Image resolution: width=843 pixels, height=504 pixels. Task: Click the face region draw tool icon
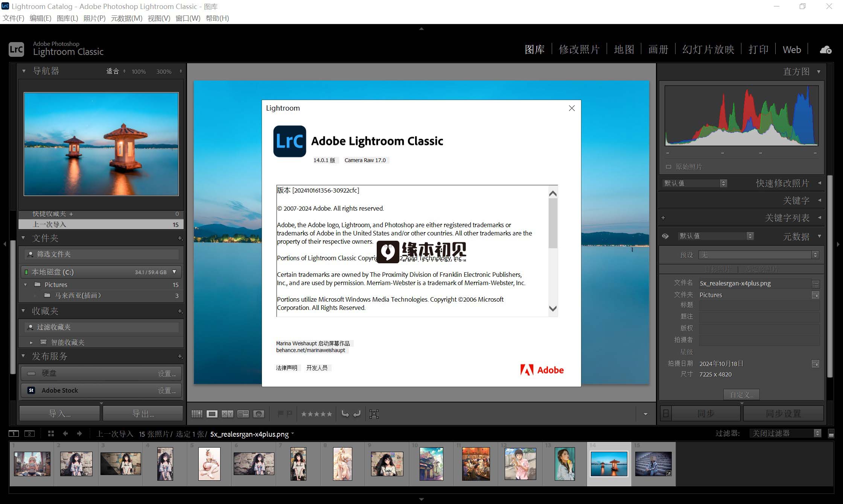pyautogui.click(x=374, y=414)
